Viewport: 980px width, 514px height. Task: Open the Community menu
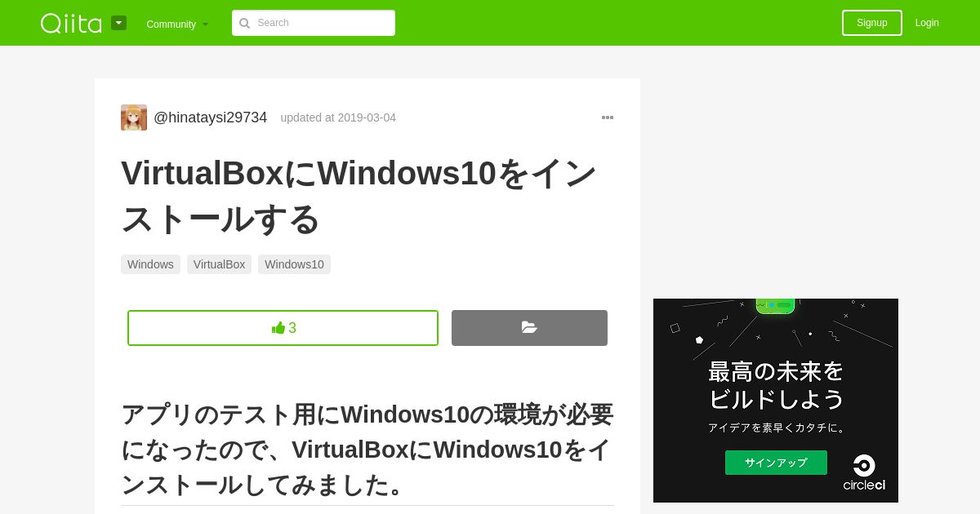[x=177, y=24]
